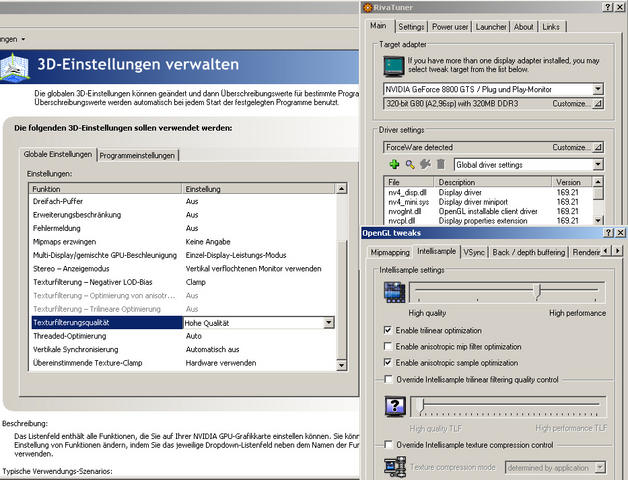Select the Globale Einstellungen tab
This screenshot has height=480, width=628.
(58, 154)
